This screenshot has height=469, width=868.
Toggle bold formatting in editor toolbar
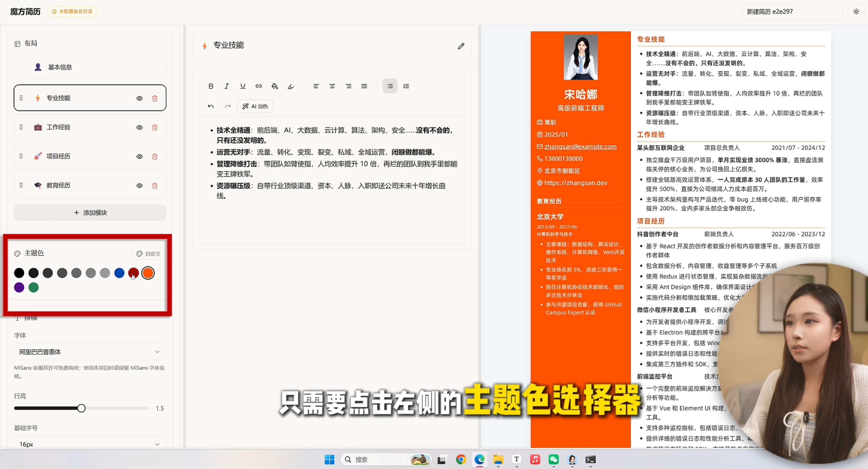(211, 86)
